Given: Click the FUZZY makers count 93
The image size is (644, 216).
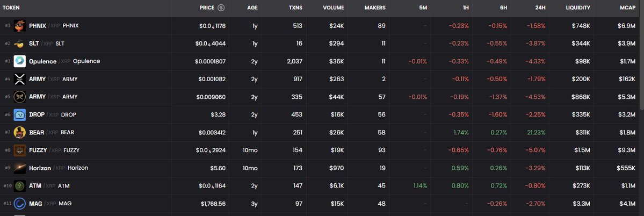Looking at the screenshot, I should (x=382, y=150).
